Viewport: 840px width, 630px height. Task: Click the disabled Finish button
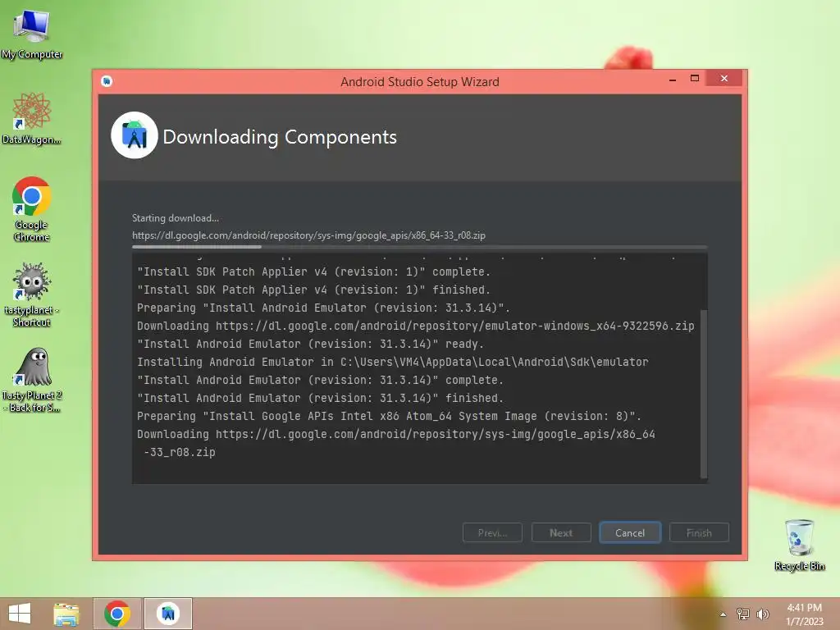699,532
